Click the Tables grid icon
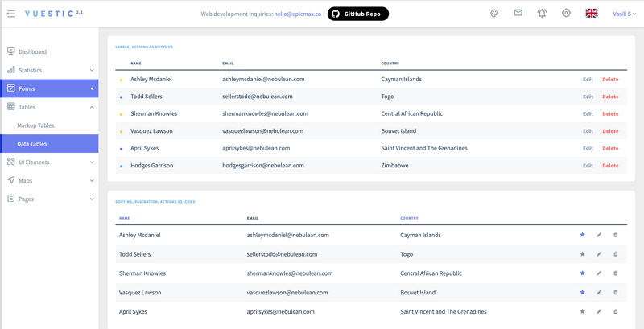This screenshot has height=329, width=644. [11, 107]
